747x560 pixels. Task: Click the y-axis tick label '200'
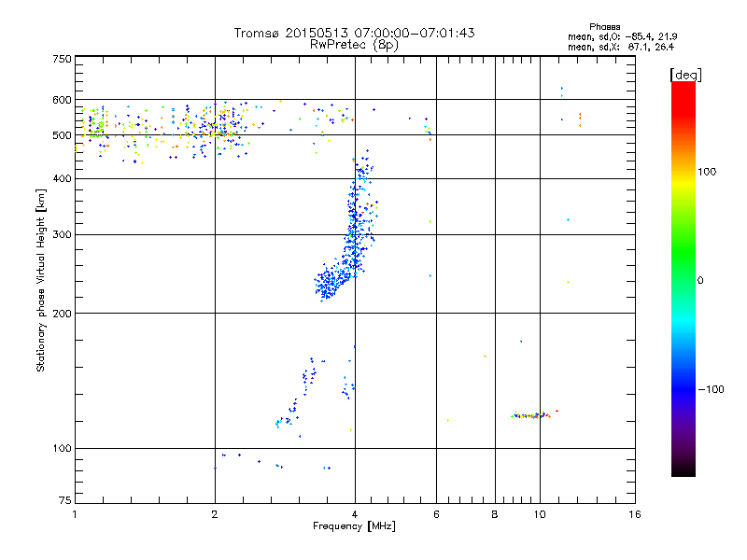62,314
